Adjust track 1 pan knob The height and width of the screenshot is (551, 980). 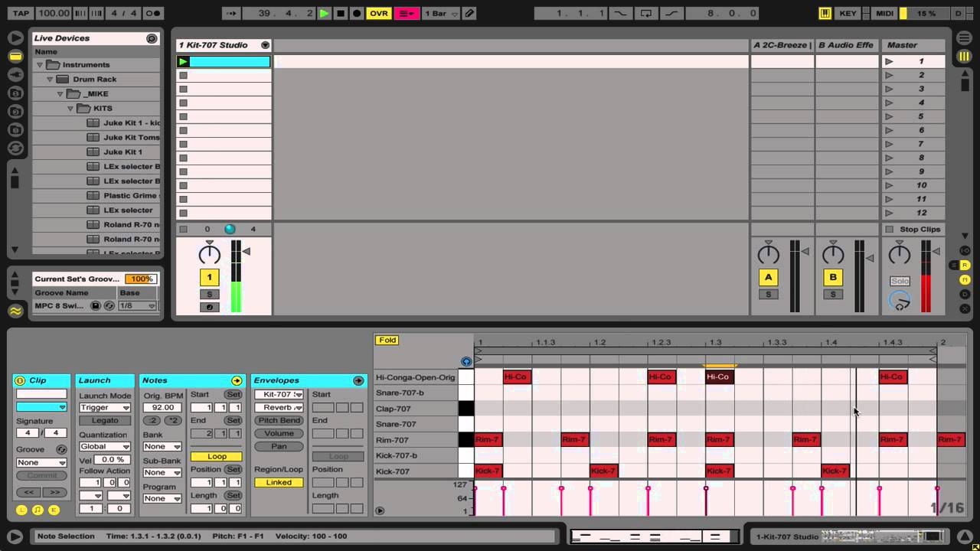(209, 255)
